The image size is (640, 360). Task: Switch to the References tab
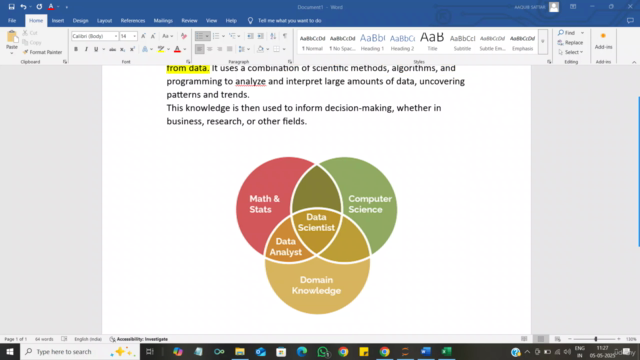(x=133, y=20)
